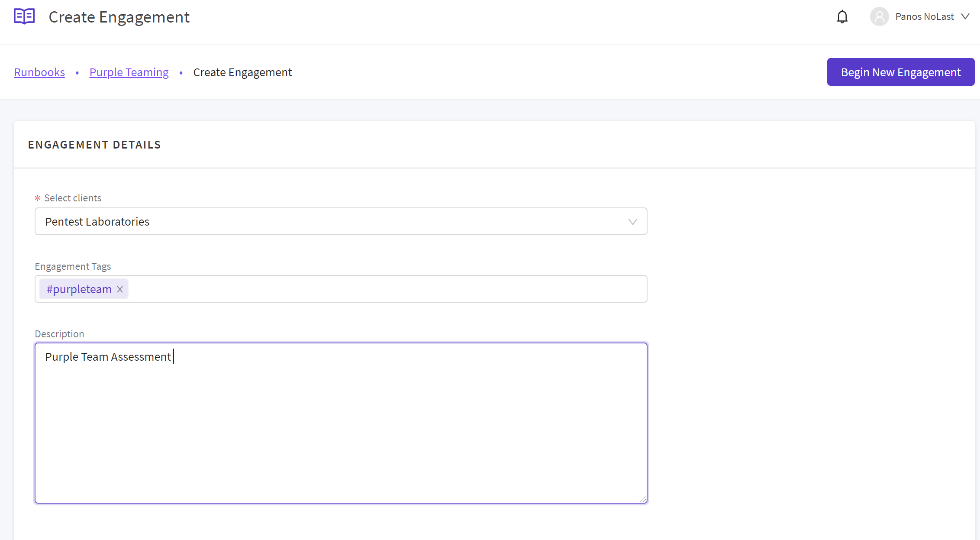980x540 pixels.
Task: Click Pentest Laboratories in client selector
Action: click(97, 222)
